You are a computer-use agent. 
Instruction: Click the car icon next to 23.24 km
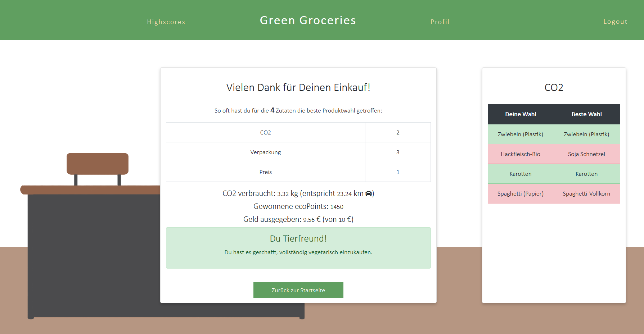tap(369, 193)
